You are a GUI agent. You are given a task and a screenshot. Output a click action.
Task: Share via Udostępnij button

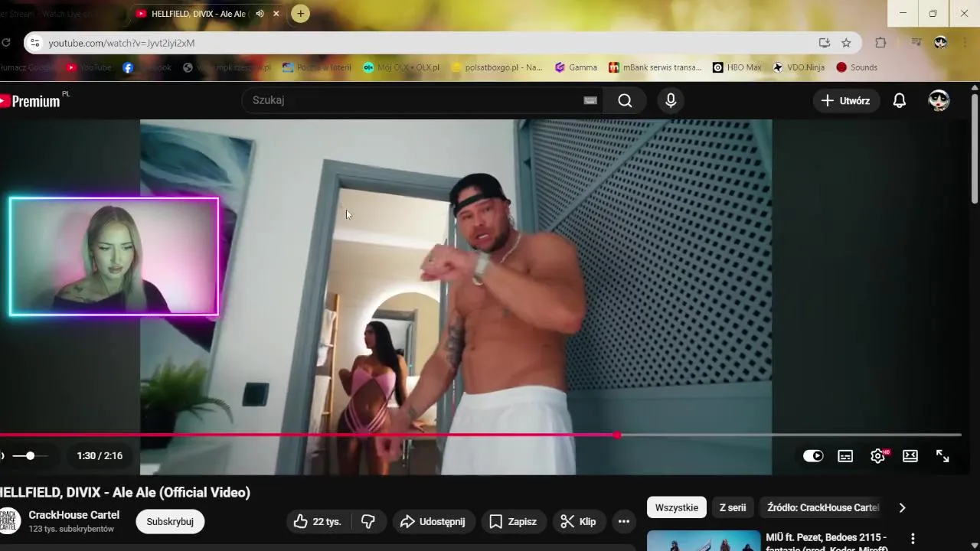coord(434,522)
